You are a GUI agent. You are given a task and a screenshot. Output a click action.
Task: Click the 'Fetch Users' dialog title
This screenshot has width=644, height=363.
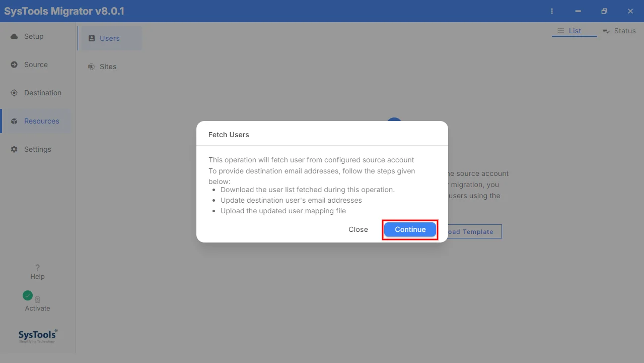[x=229, y=135]
